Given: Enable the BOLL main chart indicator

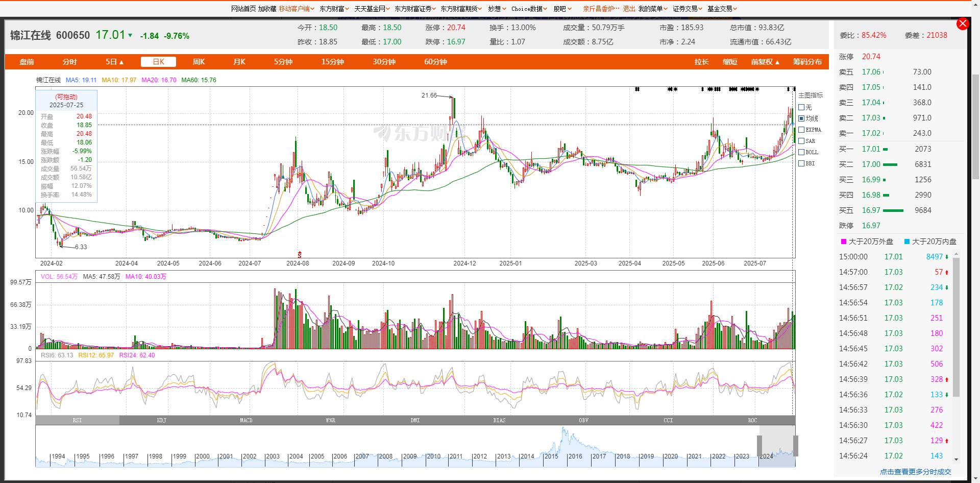Looking at the screenshot, I should [801, 152].
